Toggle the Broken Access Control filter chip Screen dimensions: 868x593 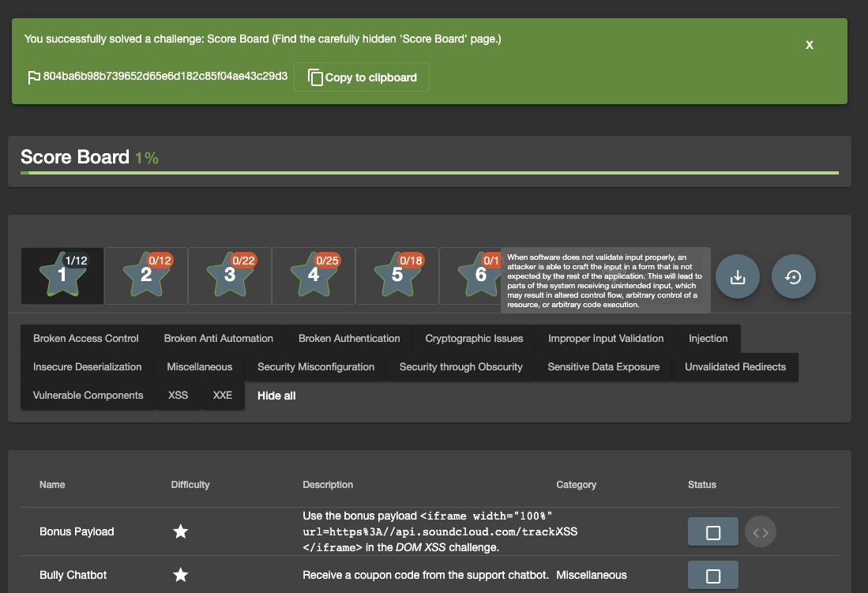(85, 338)
